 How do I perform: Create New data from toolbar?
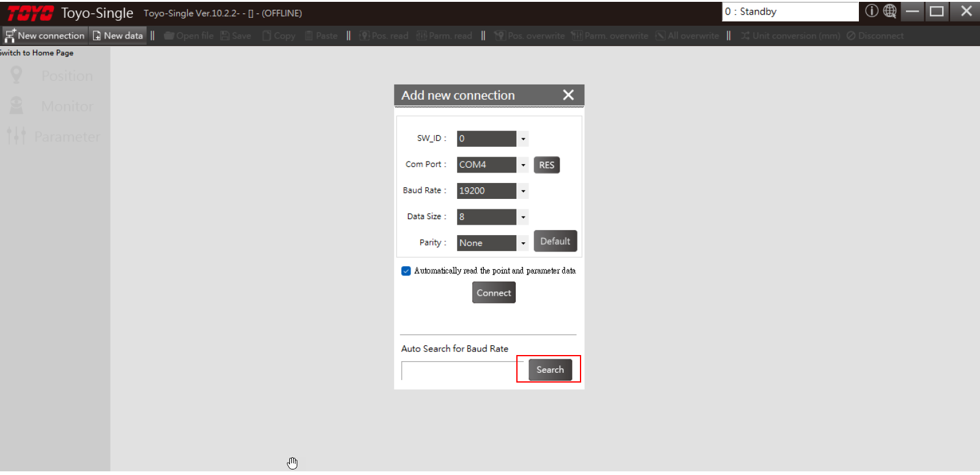118,36
